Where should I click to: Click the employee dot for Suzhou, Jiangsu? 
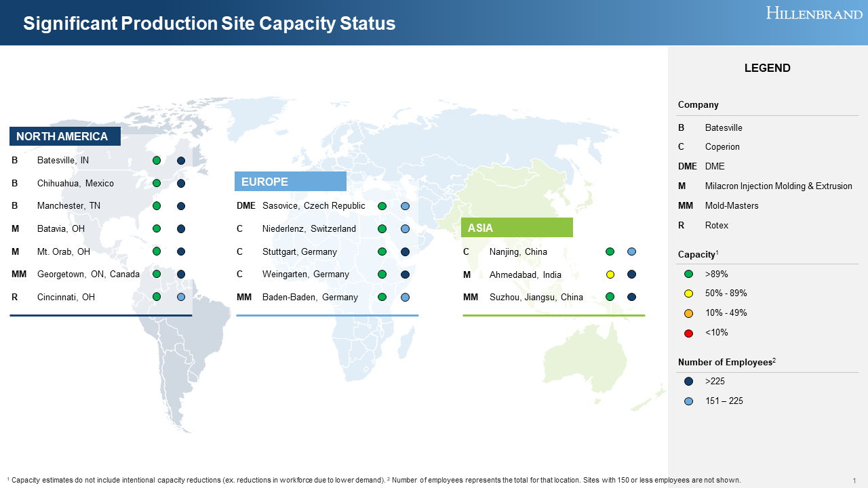tap(631, 297)
